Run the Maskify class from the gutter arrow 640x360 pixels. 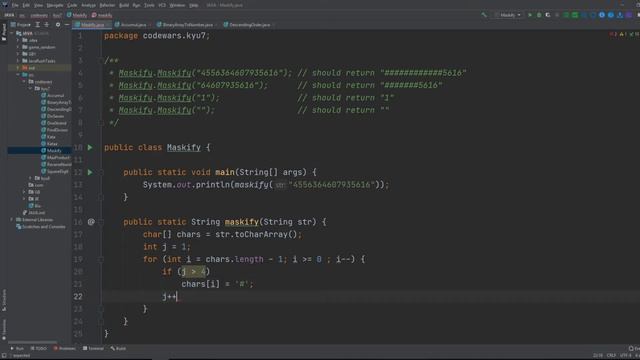click(x=90, y=147)
